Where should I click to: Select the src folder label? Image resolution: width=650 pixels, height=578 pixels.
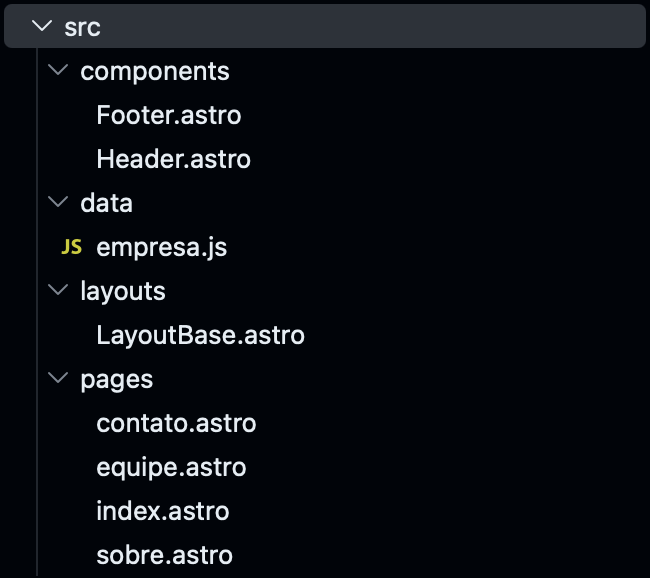pos(82,28)
